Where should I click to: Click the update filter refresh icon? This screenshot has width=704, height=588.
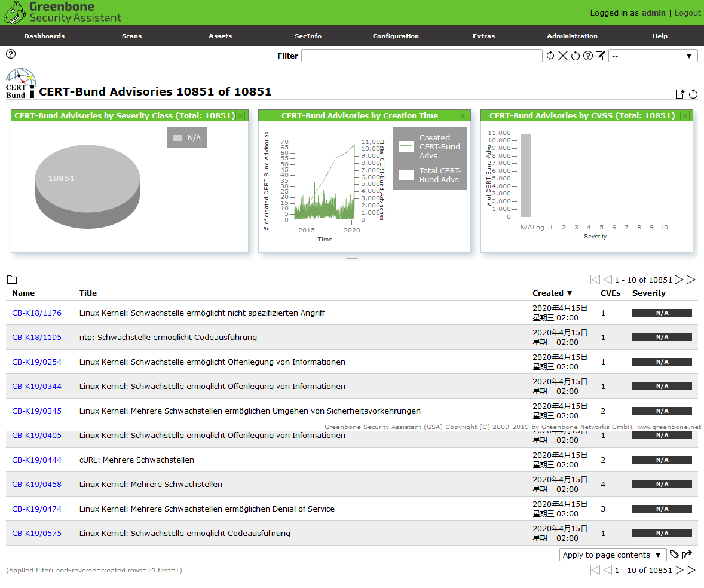[550, 56]
